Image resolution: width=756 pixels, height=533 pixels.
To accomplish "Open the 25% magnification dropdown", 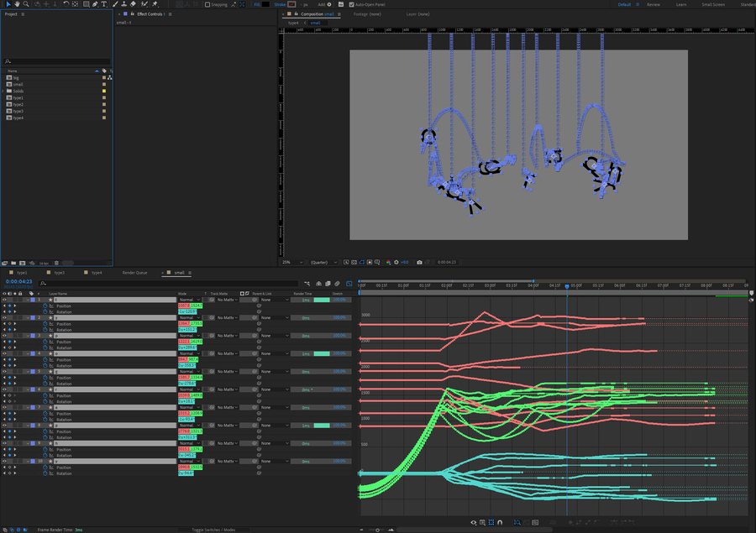I will click(x=291, y=262).
